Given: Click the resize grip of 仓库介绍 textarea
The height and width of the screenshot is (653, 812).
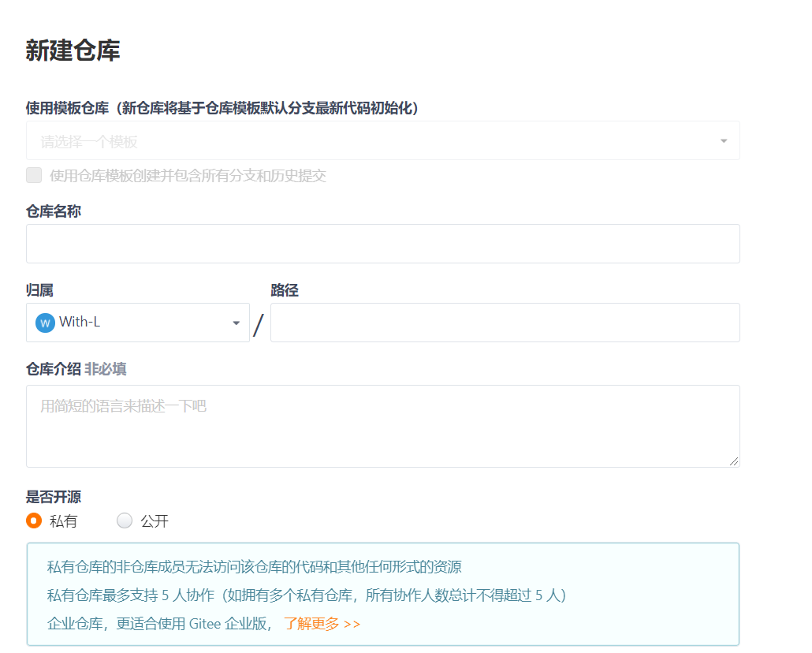Looking at the screenshot, I should 735,462.
